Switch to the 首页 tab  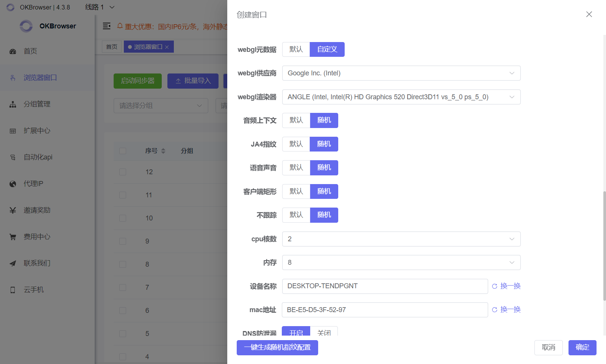click(x=111, y=46)
